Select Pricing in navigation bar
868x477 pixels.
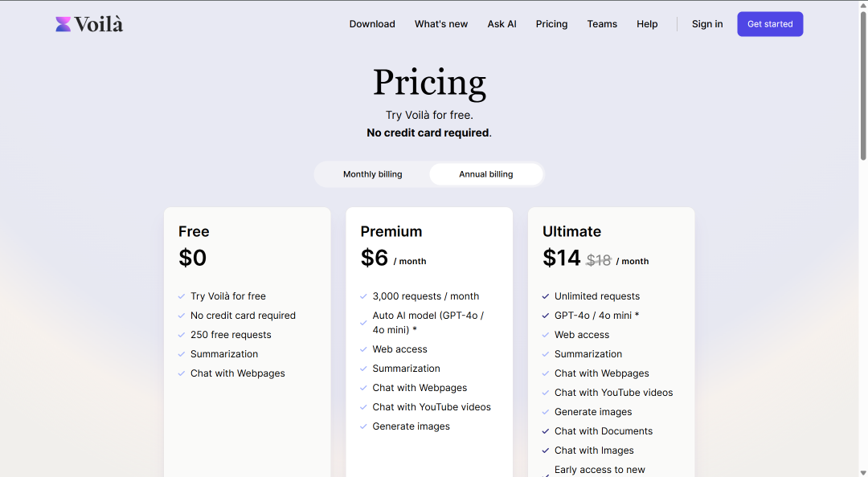point(551,24)
